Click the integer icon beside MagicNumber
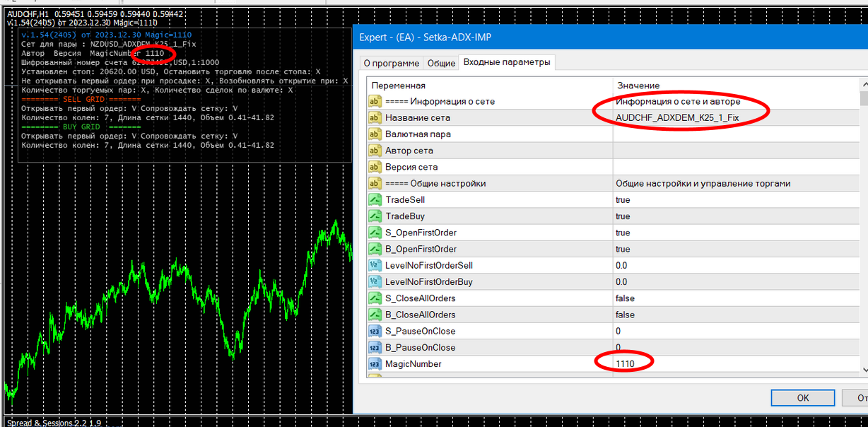 click(375, 363)
